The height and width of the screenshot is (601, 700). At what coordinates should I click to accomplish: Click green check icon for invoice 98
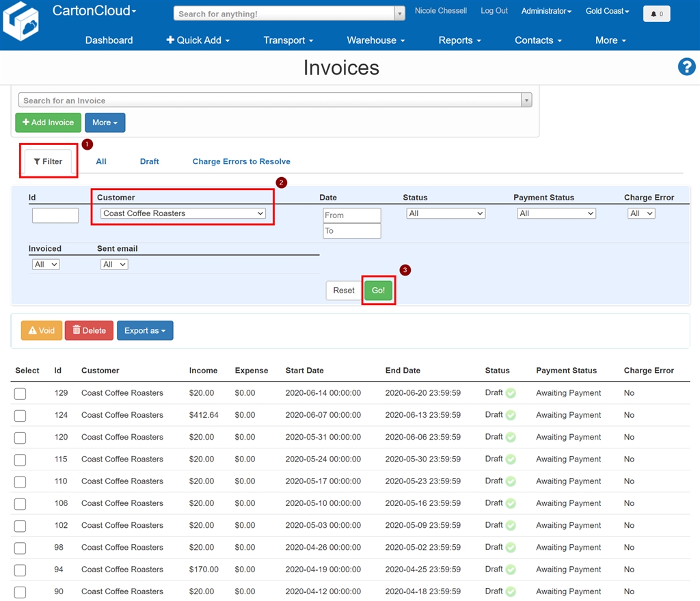point(511,548)
